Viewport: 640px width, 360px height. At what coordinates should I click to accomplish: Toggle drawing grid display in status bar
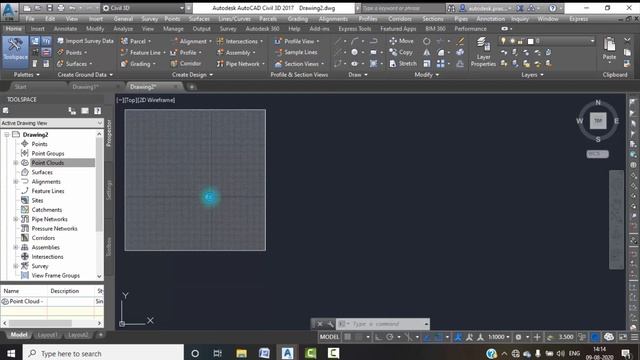click(347, 337)
